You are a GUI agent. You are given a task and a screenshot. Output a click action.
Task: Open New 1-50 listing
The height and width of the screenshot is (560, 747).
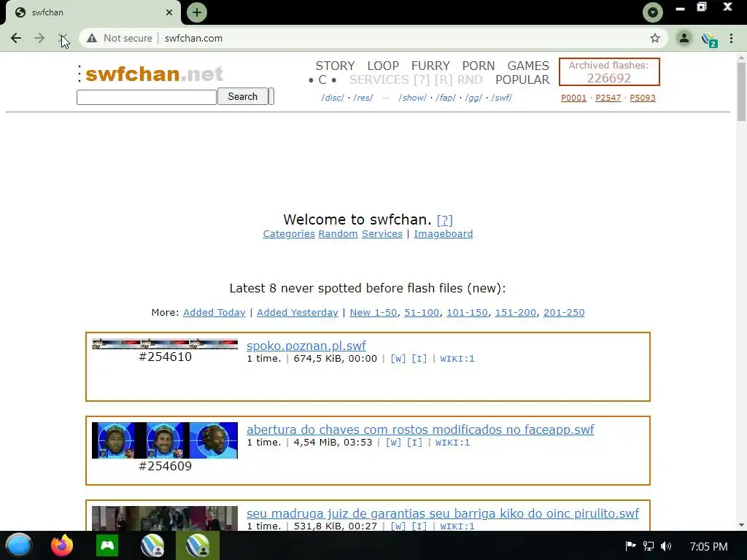[373, 312]
